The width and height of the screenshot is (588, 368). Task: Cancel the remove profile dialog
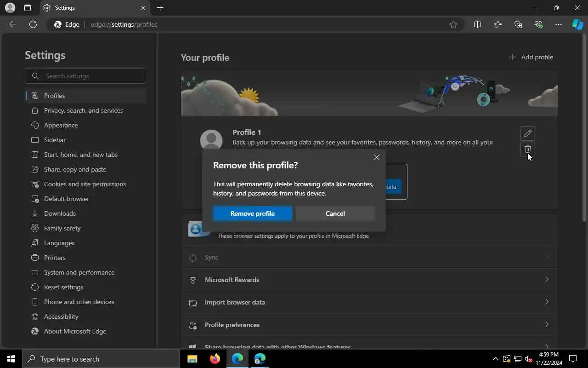point(335,213)
